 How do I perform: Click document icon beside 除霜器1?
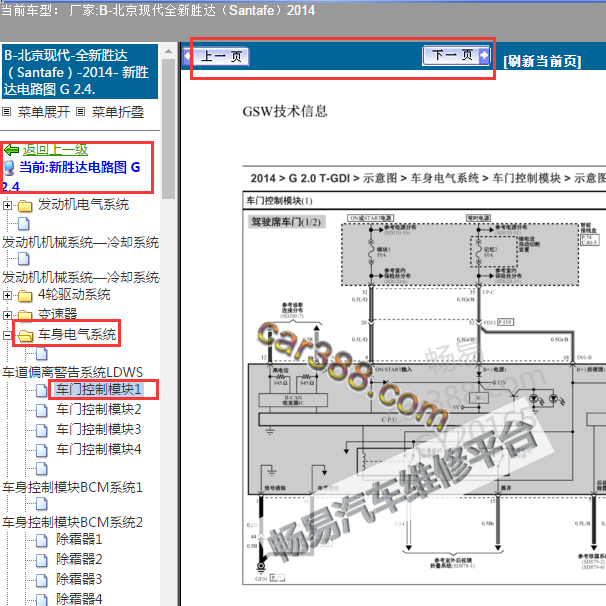coord(42,540)
